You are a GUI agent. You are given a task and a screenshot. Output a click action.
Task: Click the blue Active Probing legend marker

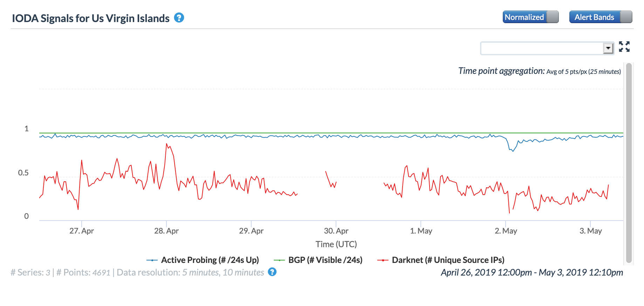tap(152, 260)
